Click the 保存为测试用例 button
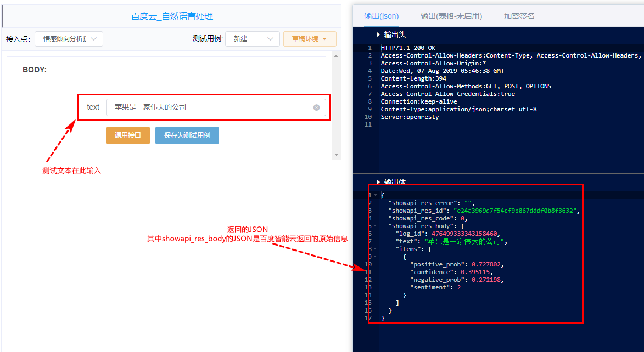644x352 pixels. click(187, 135)
